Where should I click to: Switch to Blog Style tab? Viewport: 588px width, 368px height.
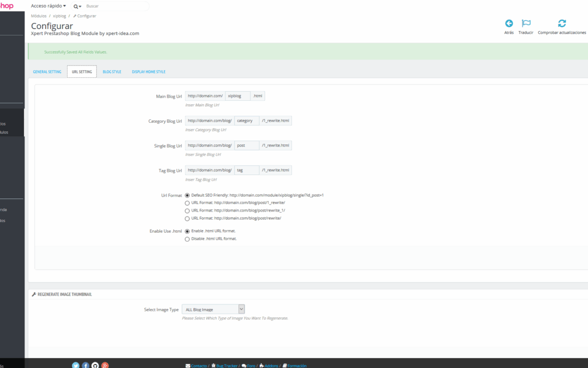coord(112,72)
